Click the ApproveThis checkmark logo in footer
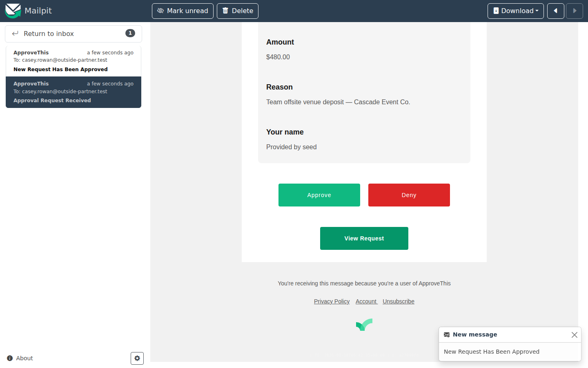The height and width of the screenshot is (368, 588). point(364,325)
